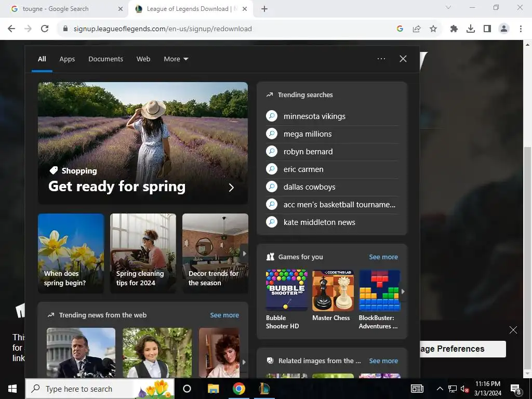Switch to tougne Google Search tab

(64, 9)
